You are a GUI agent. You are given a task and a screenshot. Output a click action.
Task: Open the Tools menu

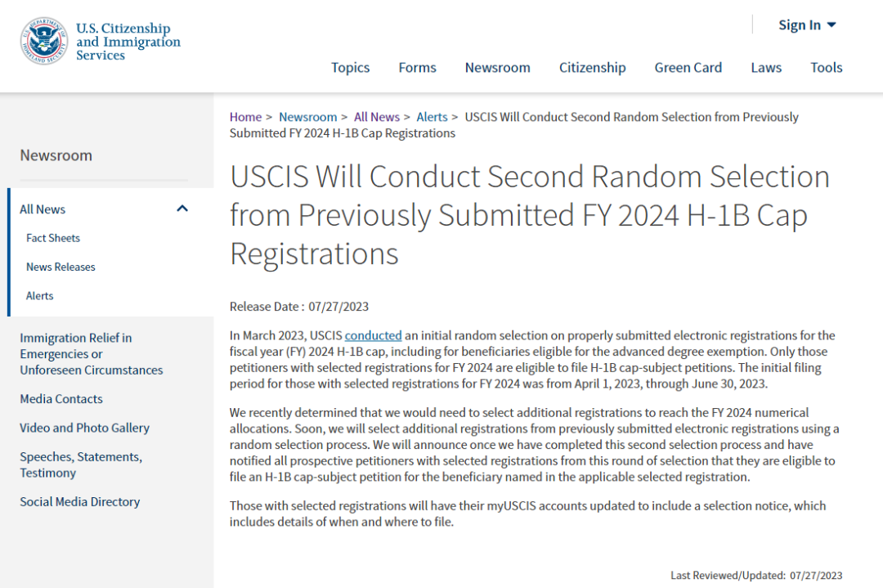coord(826,68)
